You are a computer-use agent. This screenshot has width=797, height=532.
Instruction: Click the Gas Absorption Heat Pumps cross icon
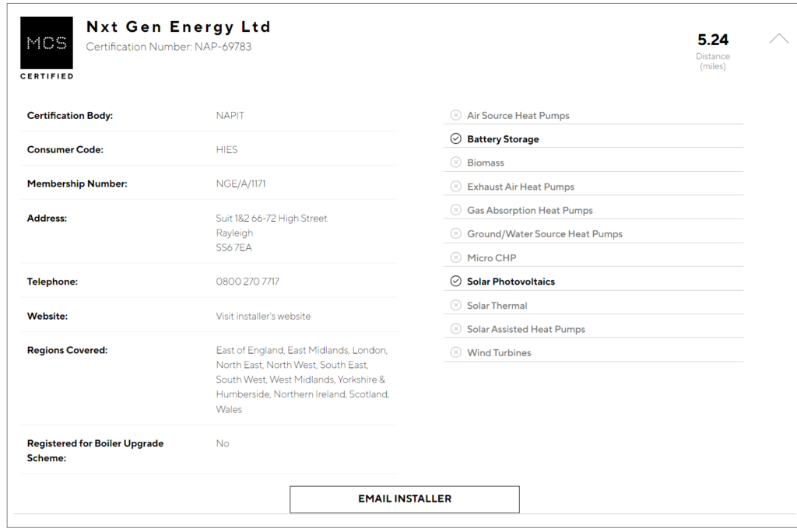456,210
